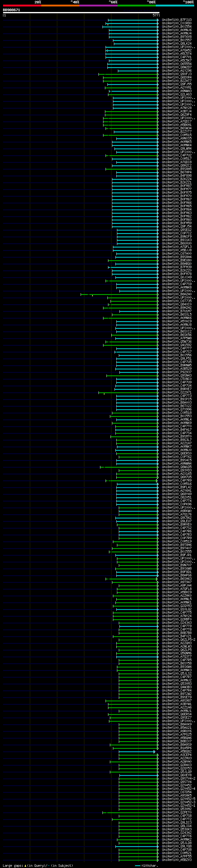The image size is (197, 868).
Task: Click UniRef100_O65554 entry
Action: tap(177, 64)
